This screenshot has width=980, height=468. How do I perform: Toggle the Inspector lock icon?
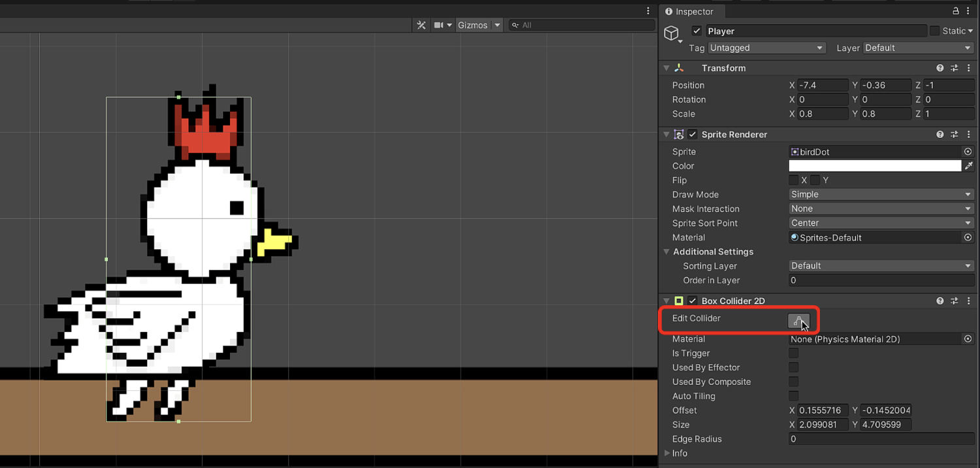(x=956, y=11)
